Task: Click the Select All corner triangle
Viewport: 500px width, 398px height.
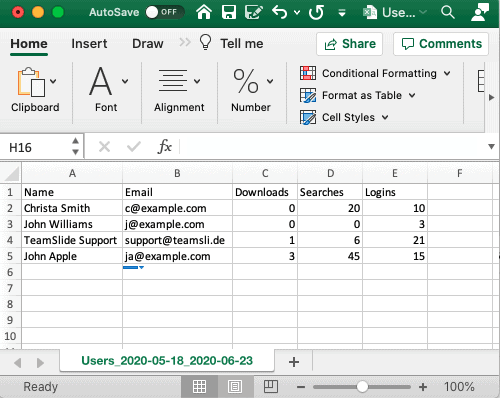Action: click(x=11, y=173)
